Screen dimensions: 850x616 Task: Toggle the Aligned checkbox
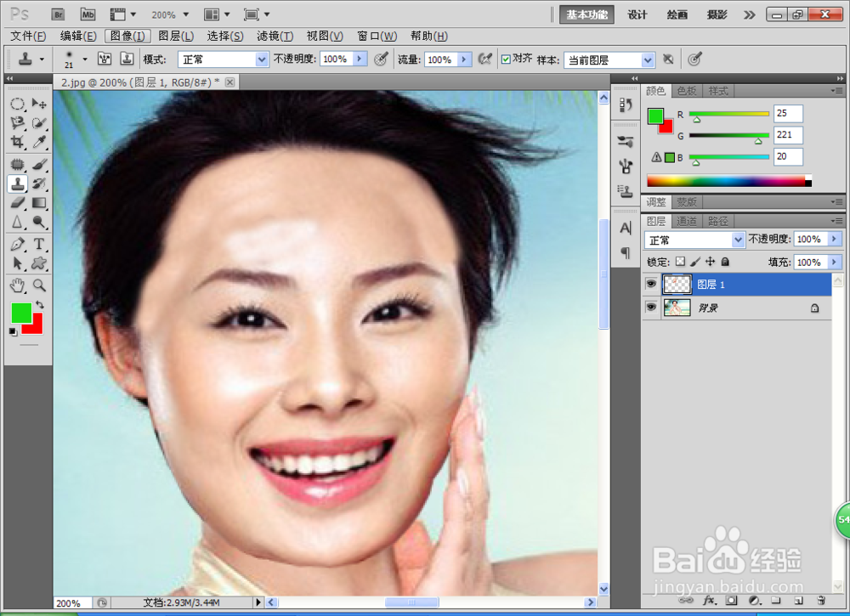(x=506, y=59)
